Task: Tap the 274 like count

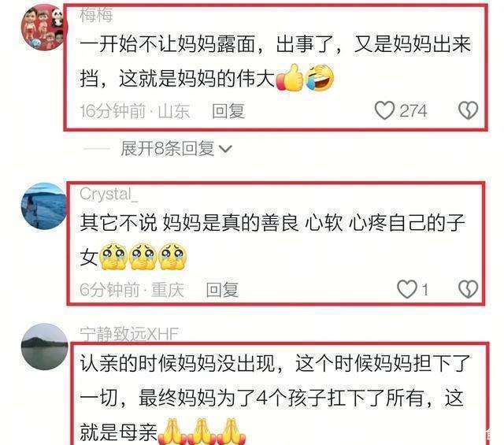Action: [x=413, y=111]
